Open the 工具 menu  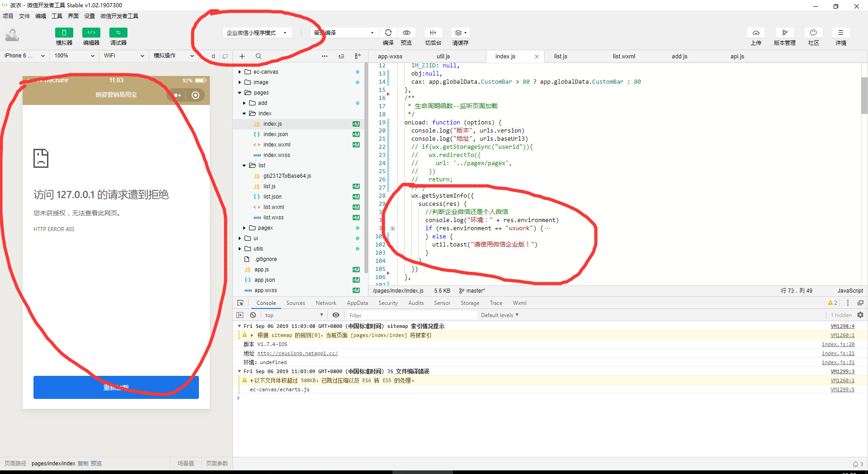pos(57,16)
